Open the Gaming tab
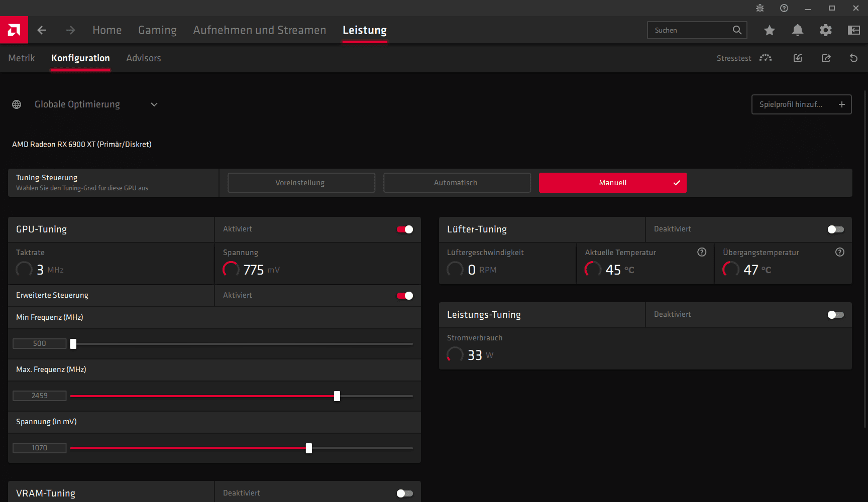 tap(157, 30)
